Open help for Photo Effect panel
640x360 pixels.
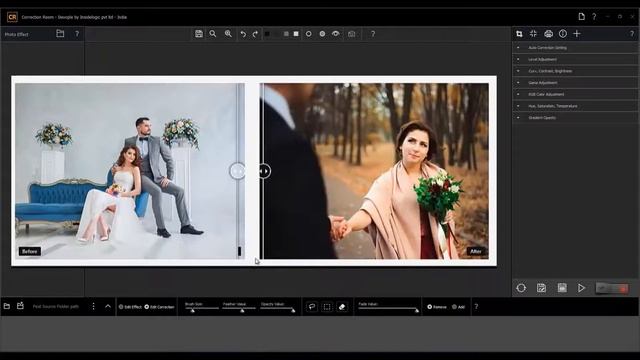point(77,34)
